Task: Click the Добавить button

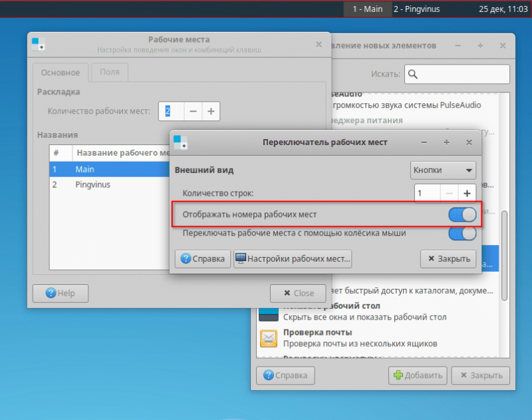Action: pos(418,375)
